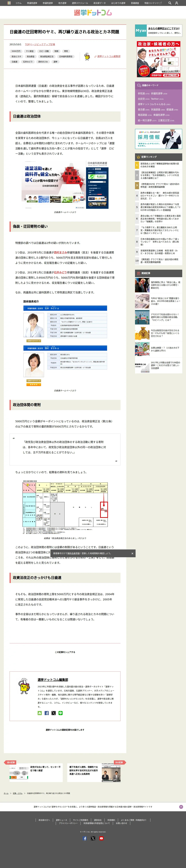Click the 選挙ドットコム編集部 heading in author box
The width and height of the screenshot is (186, 868).
point(53,680)
